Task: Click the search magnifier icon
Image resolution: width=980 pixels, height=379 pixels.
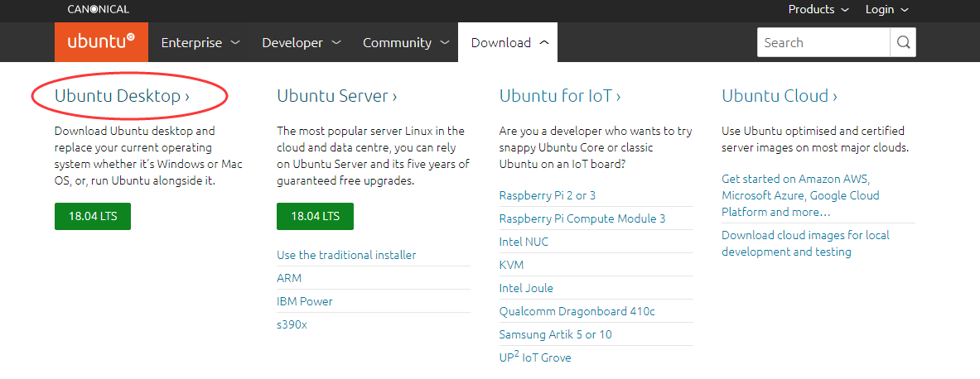Action: [x=902, y=42]
